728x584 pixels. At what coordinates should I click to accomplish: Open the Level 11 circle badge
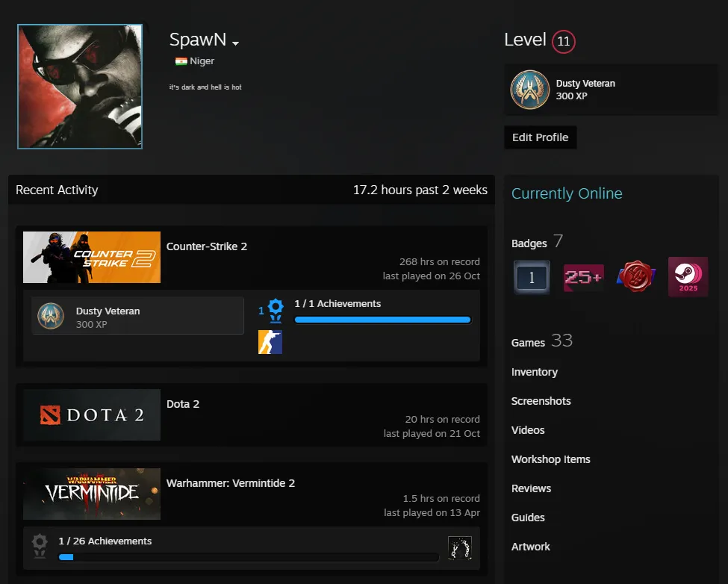point(563,41)
